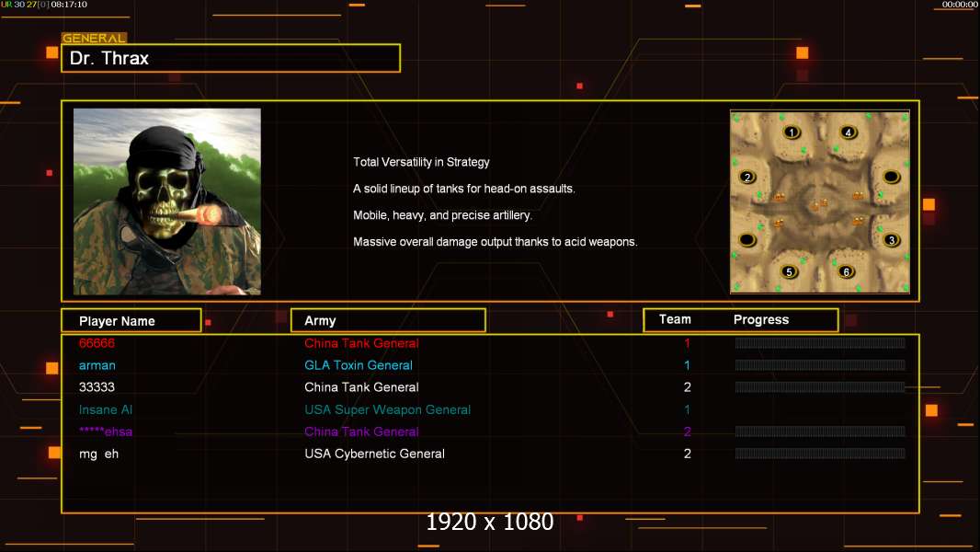Click the USA Super Weapon General entry
The image size is (980, 552).
pos(388,409)
